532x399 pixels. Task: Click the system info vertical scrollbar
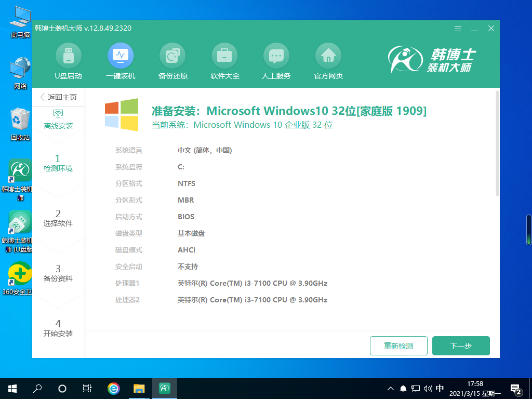pyautogui.click(x=497, y=143)
